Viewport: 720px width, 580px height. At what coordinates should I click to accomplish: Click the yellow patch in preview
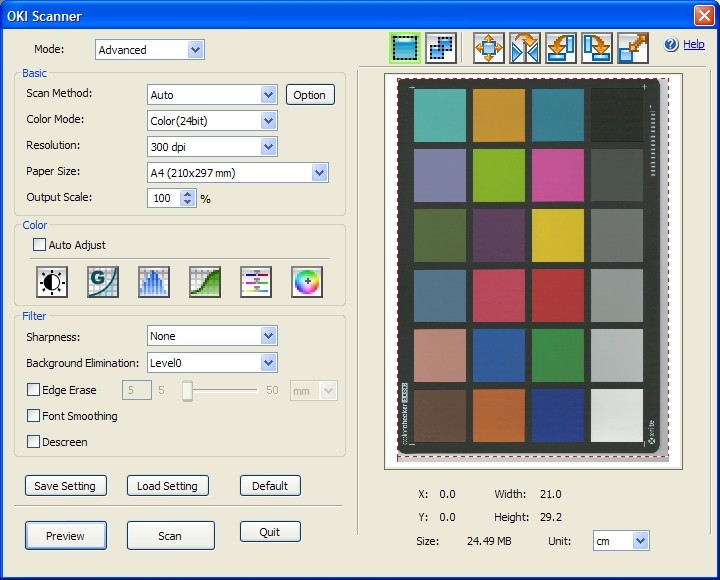point(558,235)
